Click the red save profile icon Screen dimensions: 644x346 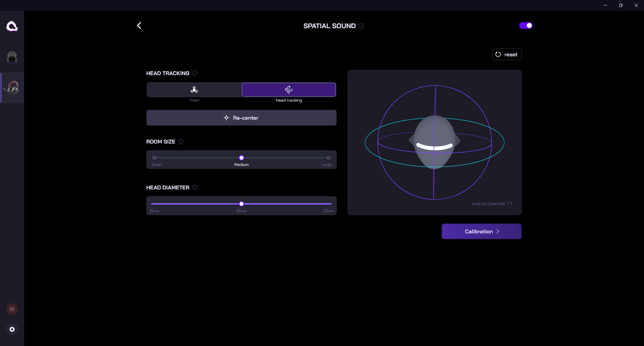12,309
